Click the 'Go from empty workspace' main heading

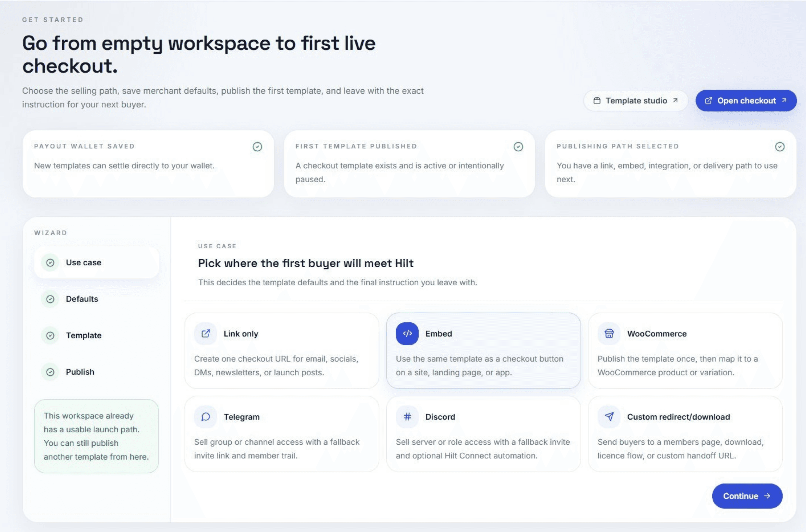click(199, 54)
